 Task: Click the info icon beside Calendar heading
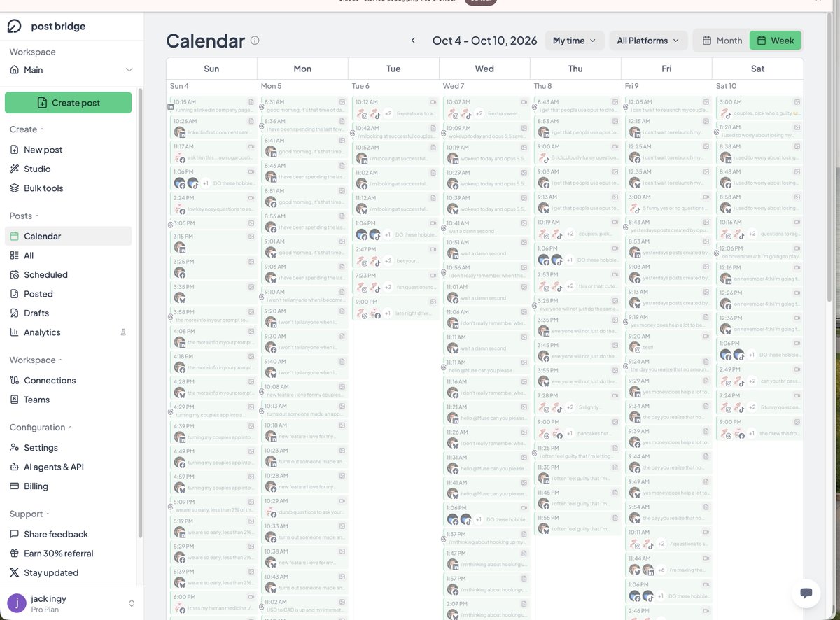[255, 41]
